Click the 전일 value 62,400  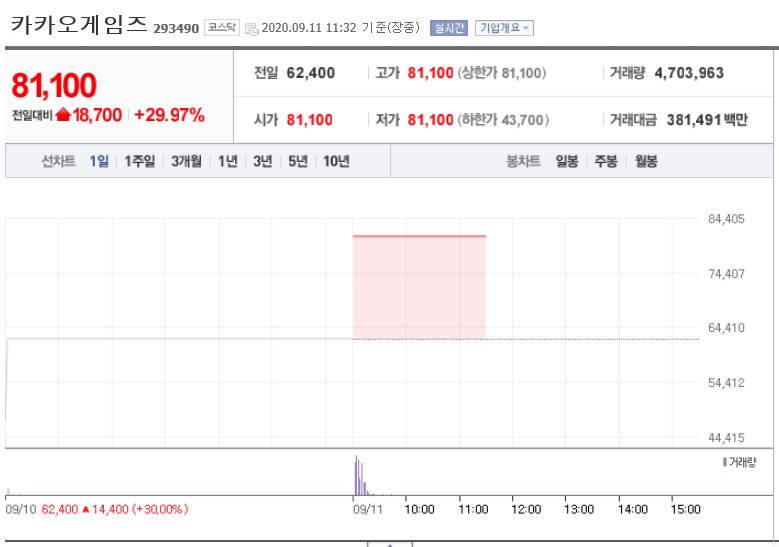tap(311, 73)
